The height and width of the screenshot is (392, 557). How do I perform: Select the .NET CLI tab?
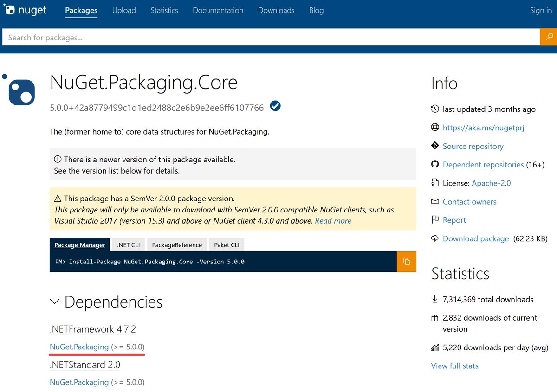pos(129,245)
